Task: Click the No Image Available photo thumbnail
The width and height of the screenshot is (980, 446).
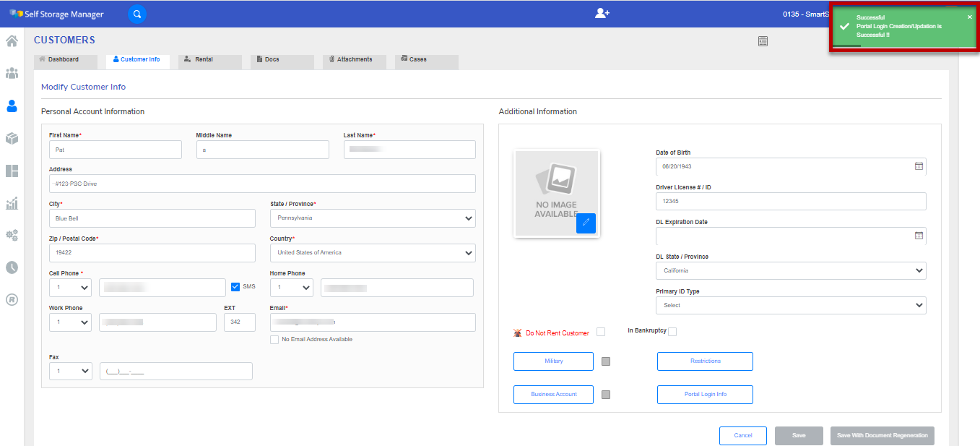Action: (x=557, y=194)
